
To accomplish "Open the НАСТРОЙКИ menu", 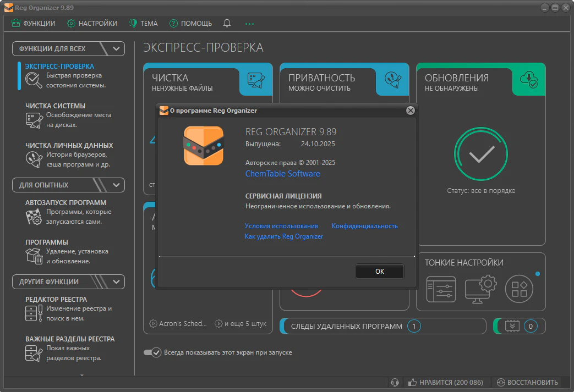I will coord(92,23).
